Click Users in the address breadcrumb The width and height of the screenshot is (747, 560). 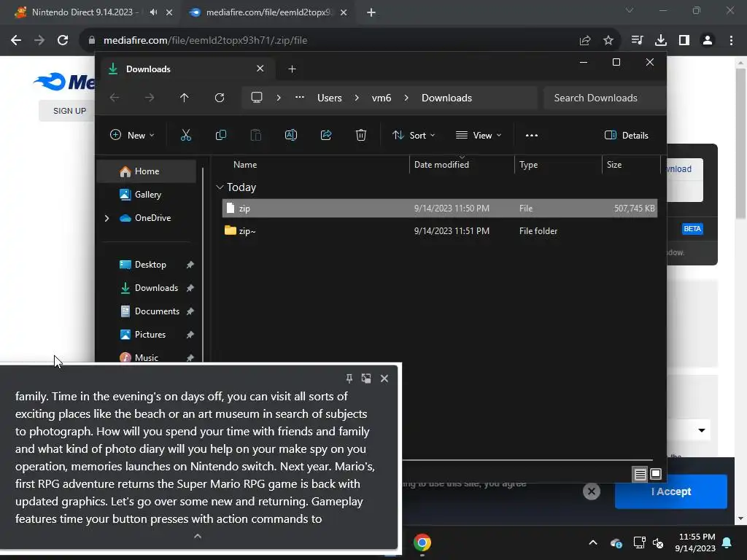click(x=330, y=98)
